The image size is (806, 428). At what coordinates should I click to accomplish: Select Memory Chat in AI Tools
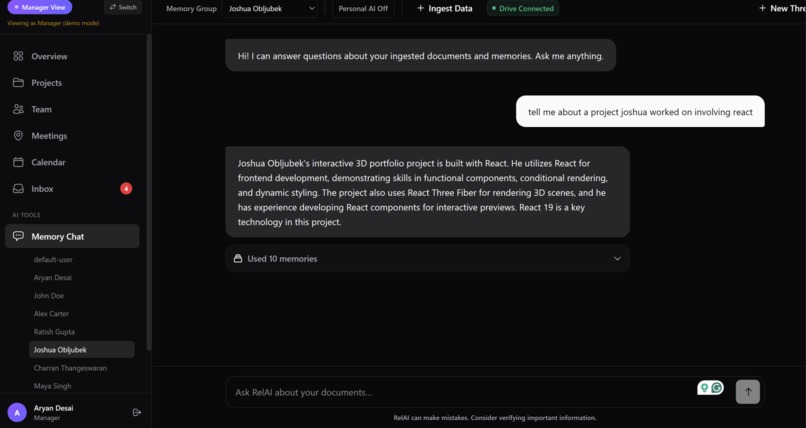(x=72, y=236)
